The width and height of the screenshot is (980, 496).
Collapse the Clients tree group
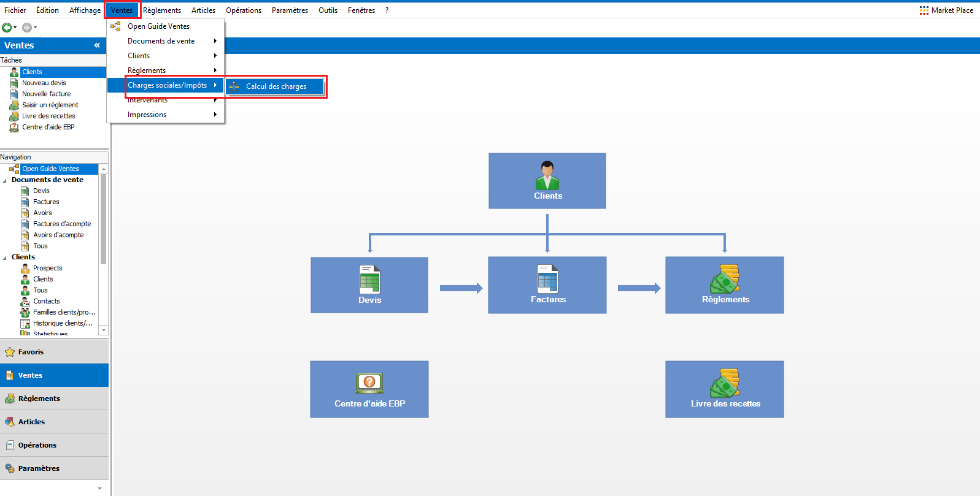5,258
